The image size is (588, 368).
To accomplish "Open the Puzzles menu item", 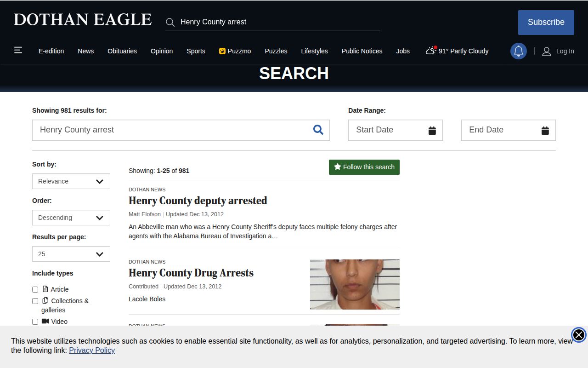I will pos(276,51).
